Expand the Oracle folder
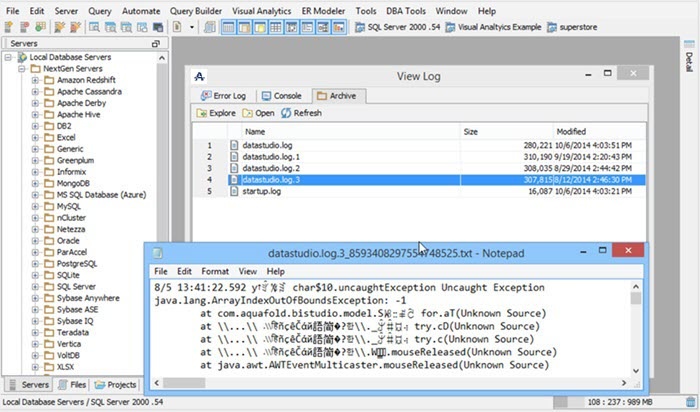 [35, 241]
